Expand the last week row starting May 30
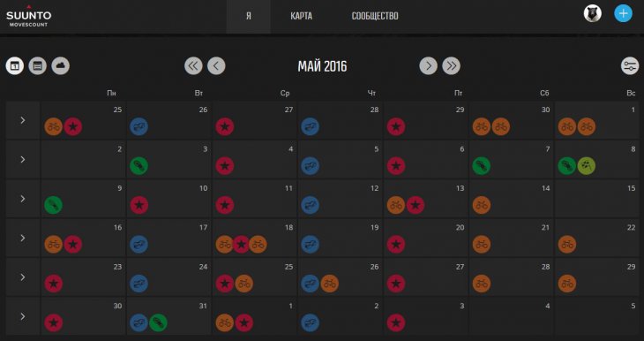The height and width of the screenshot is (341, 644). pos(23,316)
